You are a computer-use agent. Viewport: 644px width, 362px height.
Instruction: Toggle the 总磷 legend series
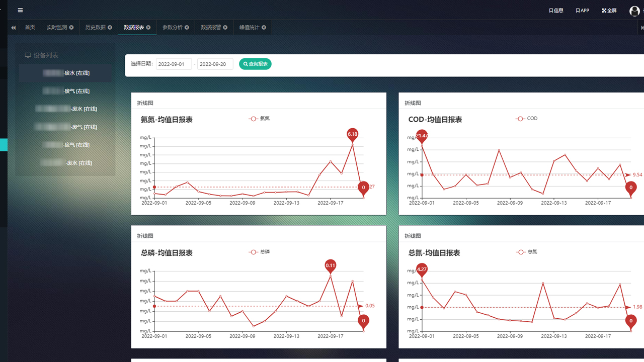(259, 252)
